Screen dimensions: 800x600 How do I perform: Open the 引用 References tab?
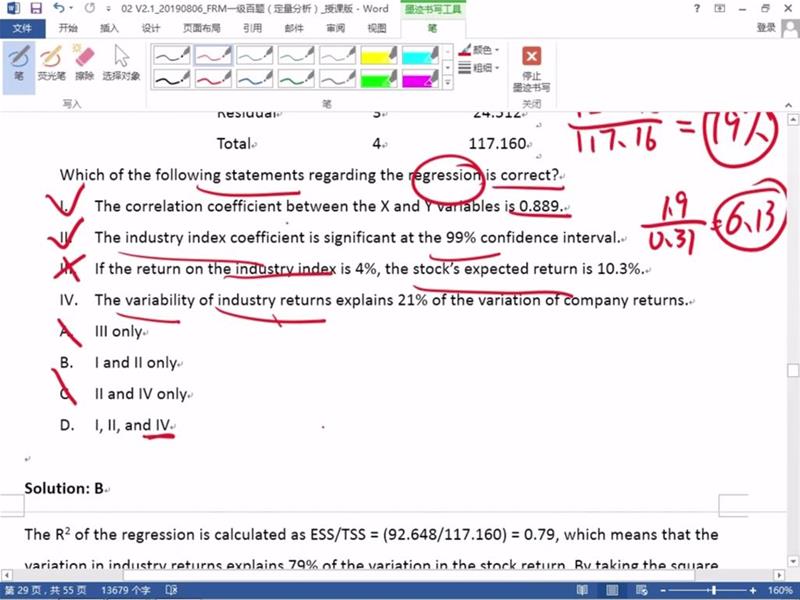click(x=253, y=28)
